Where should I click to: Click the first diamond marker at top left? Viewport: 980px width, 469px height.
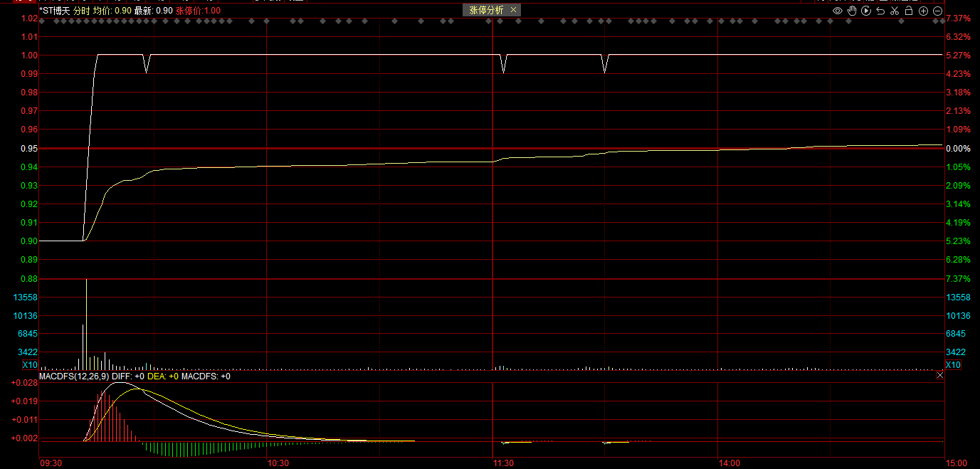pyautogui.click(x=43, y=21)
